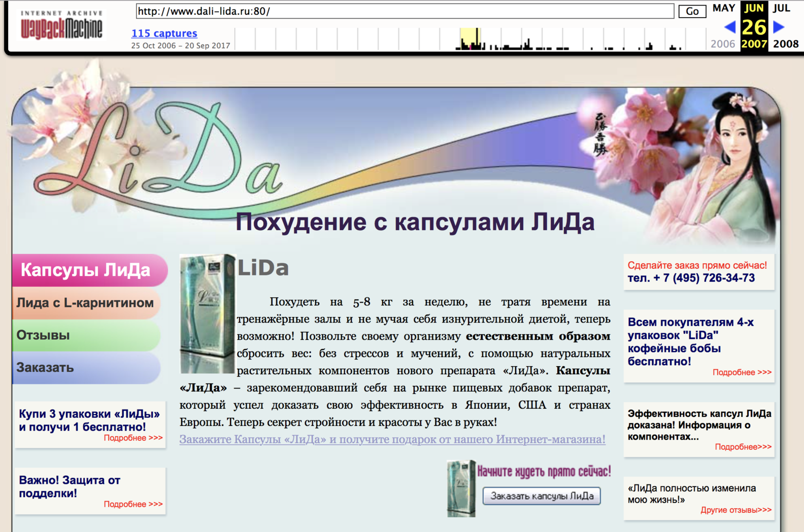This screenshot has height=532, width=804.
Task: Click the phone number +7 (495) 726-34-73
Action: [x=691, y=278]
